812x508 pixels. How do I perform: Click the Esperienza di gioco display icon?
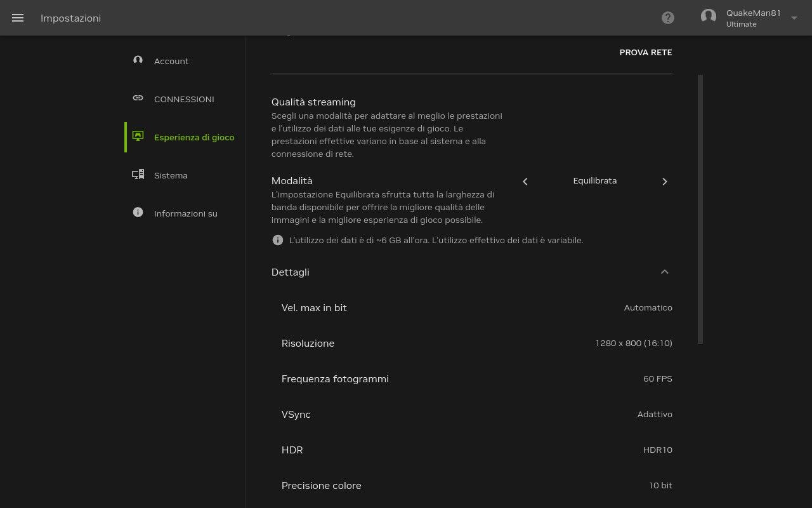tap(138, 136)
